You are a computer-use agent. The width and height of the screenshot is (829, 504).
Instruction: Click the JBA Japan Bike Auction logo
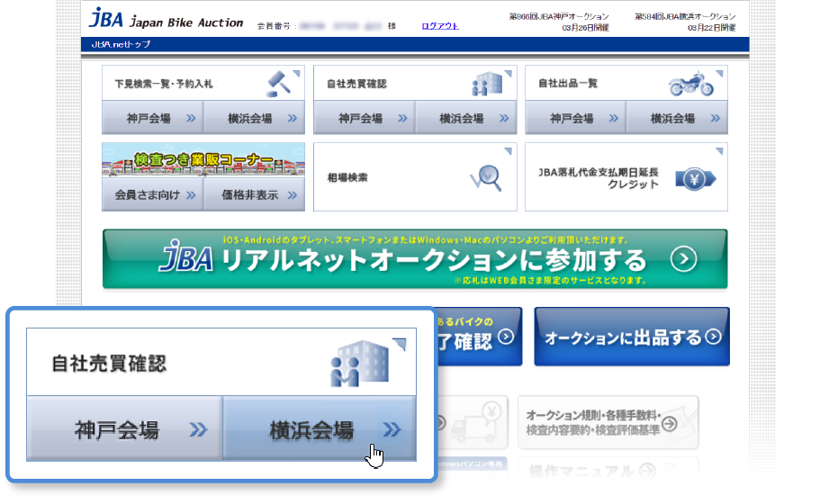(x=166, y=19)
